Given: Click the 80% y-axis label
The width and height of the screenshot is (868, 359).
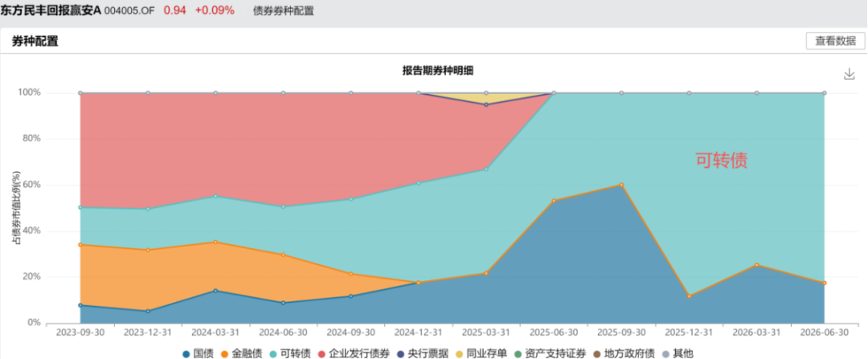Looking at the screenshot, I should [32, 138].
